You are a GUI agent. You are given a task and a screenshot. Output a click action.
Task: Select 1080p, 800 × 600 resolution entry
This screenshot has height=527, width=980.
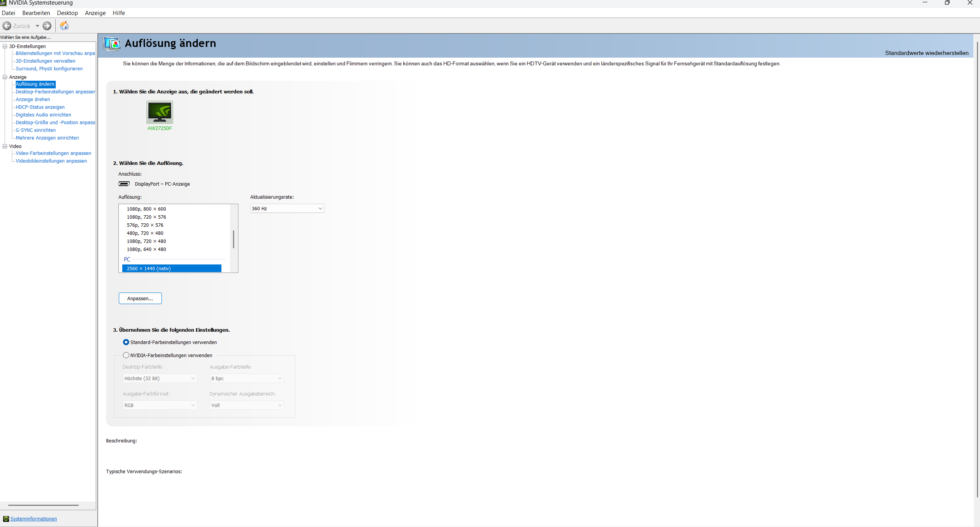(x=146, y=209)
